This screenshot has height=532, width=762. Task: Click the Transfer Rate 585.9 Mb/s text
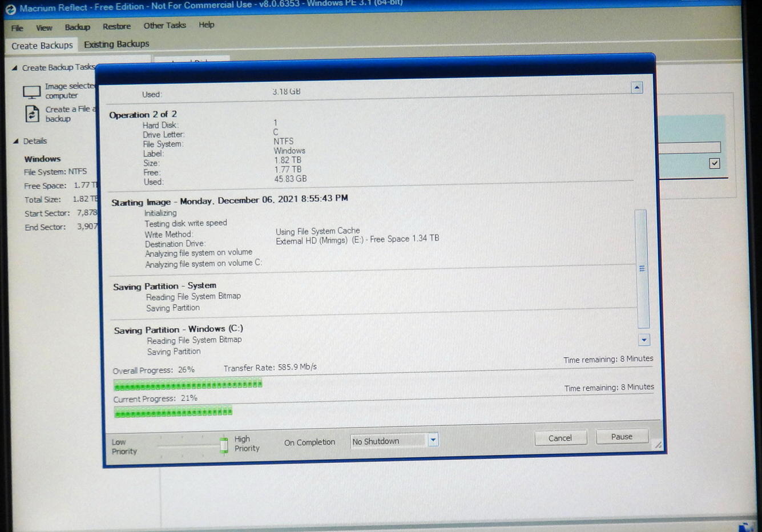270,368
